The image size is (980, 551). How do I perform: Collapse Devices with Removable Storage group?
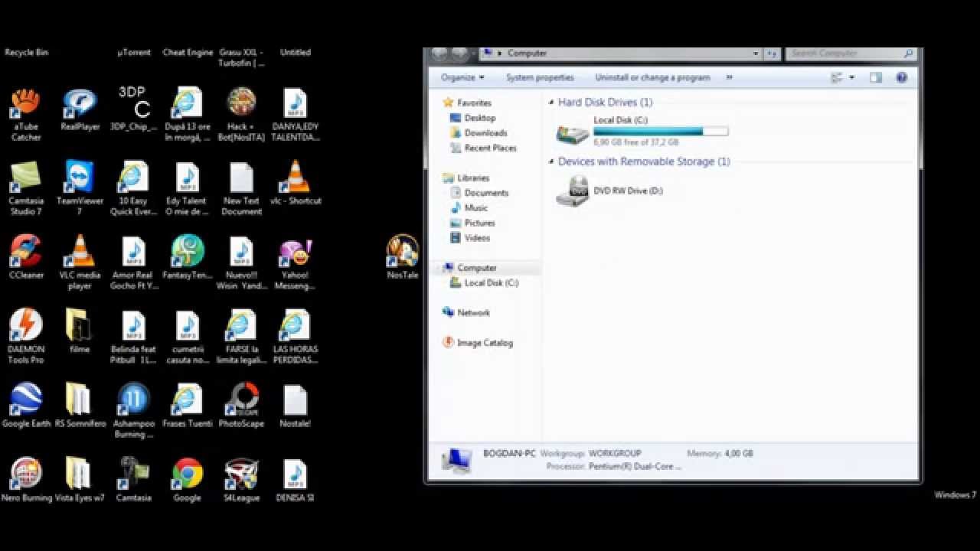pyautogui.click(x=551, y=161)
